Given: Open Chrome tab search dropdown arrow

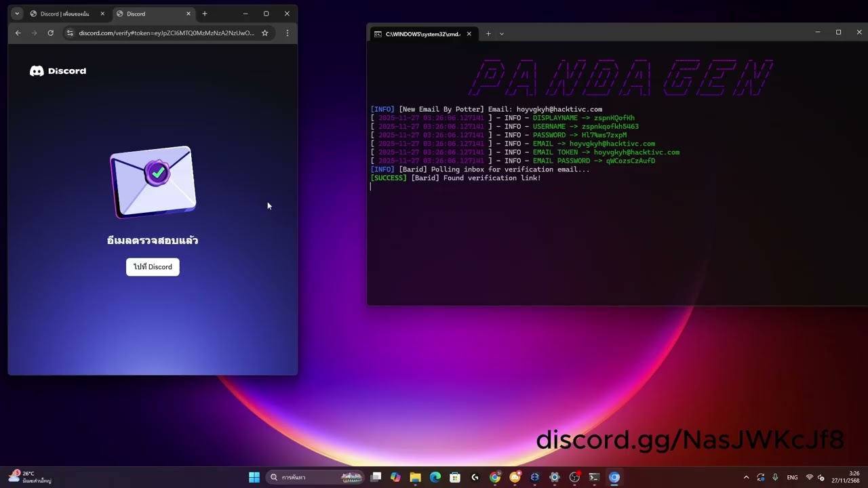Looking at the screenshot, I should 17,14.
